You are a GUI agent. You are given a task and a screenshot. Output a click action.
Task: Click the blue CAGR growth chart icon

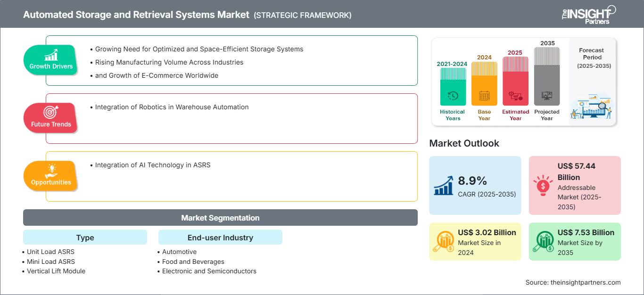pyautogui.click(x=444, y=185)
